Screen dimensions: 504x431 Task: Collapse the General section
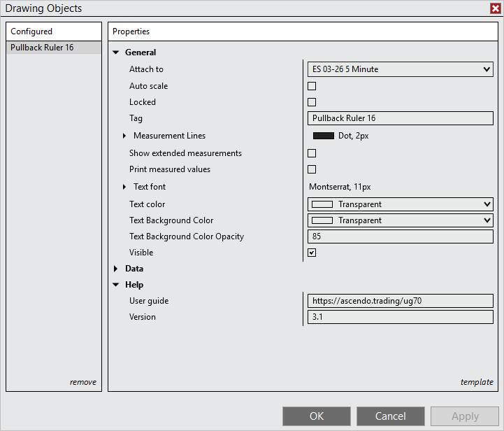click(116, 52)
